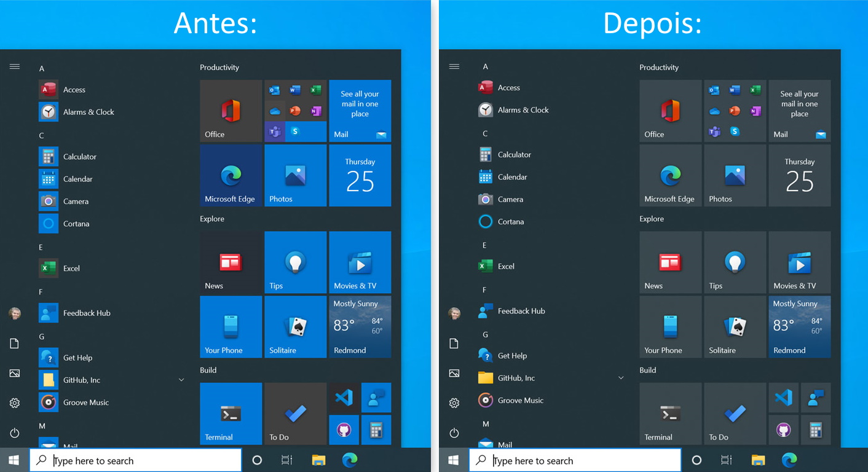Image resolution: width=868 pixels, height=472 pixels.
Task: Click the Explore group header in Depois
Action: coord(652,219)
